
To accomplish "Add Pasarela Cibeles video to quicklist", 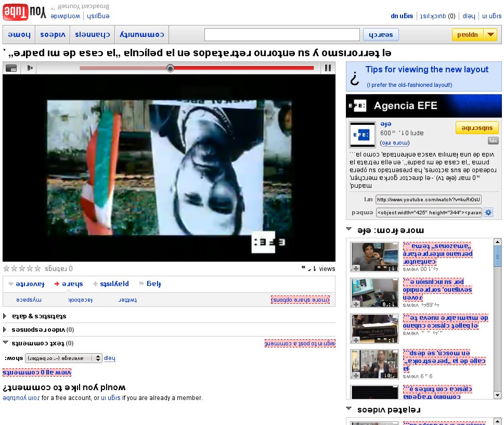I will [356, 375].
